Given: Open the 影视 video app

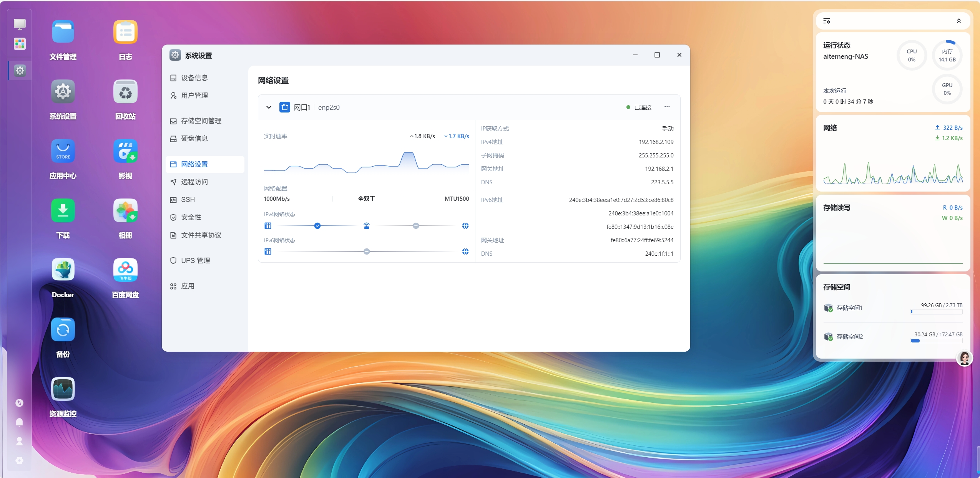Looking at the screenshot, I should (x=125, y=151).
